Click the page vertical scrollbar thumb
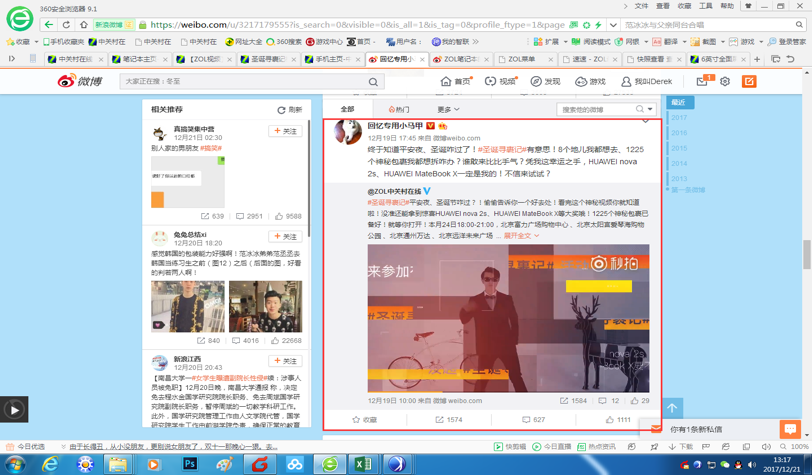The height and width of the screenshot is (475, 812). [x=807, y=254]
